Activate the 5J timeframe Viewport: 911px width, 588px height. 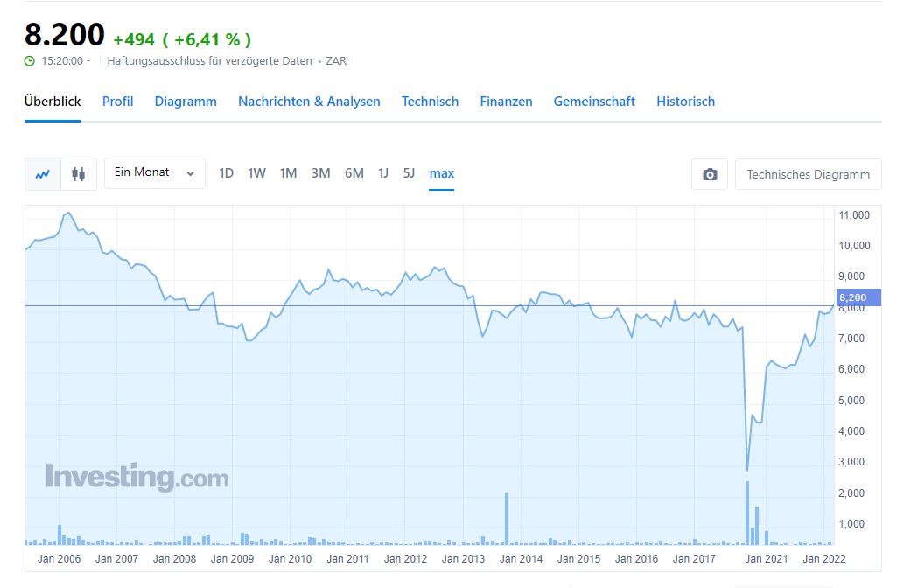pyautogui.click(x=409, y=173)
